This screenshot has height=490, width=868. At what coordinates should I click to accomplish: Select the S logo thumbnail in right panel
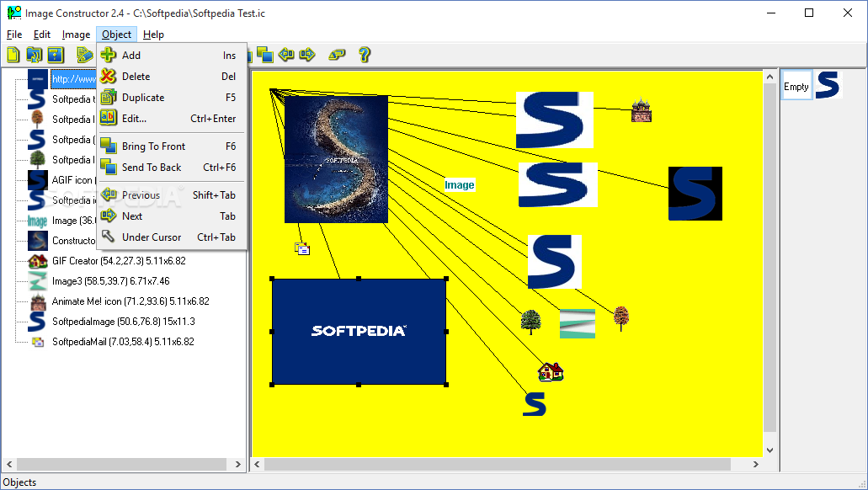click(x=828, y=85)
